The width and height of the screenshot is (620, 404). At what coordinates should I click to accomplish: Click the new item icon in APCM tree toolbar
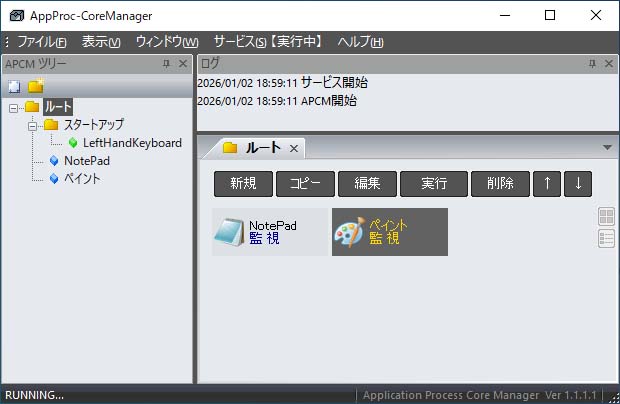point(13,87)
